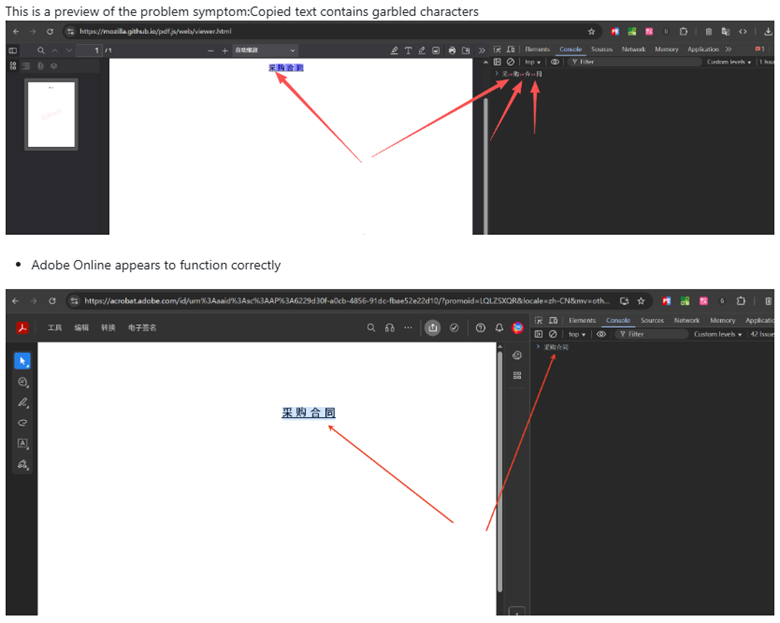Image resolution: width=780 pixels, height=623 pixels.
Task: Search document in Adobe Acrobat toolbar
Action: [371, 327]
